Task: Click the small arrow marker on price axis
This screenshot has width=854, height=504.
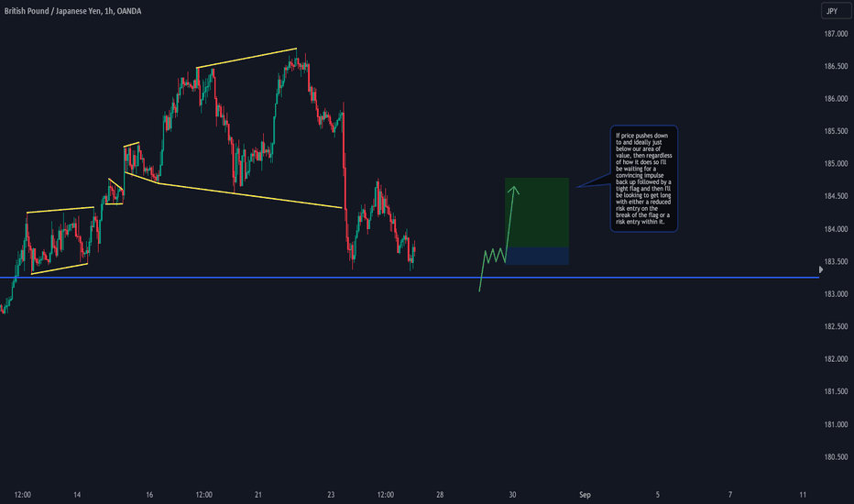Action: point(821,269)
